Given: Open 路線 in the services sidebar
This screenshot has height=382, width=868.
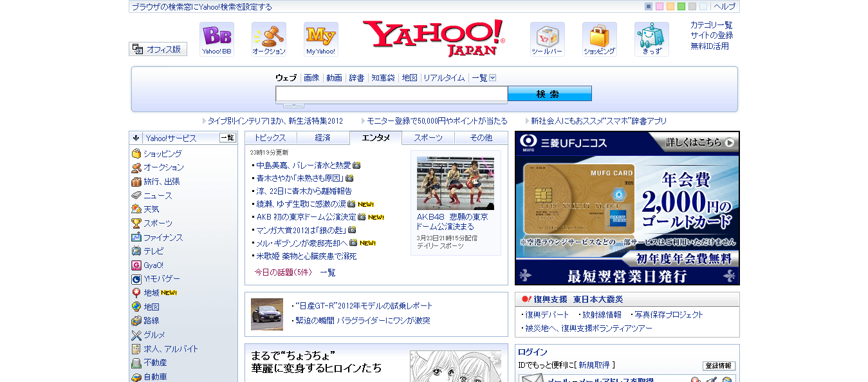Looking at the screenshot, I should click(x=145, y=321).
